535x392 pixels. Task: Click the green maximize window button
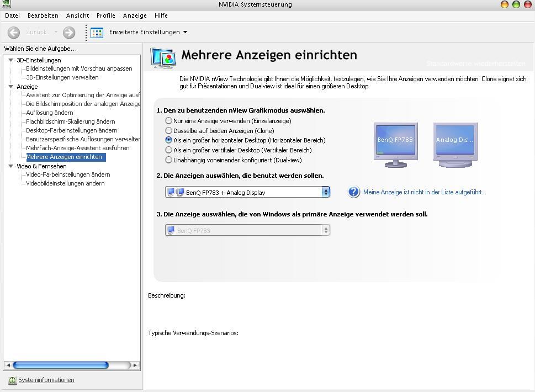[516, 4]
